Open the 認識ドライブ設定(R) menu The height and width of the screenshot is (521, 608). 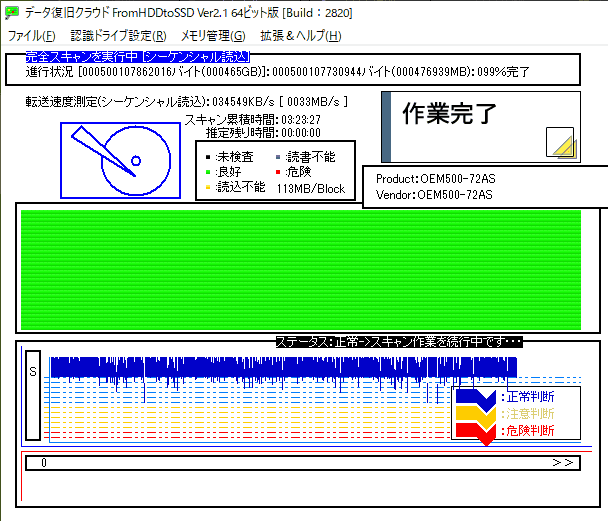(x=118, y=36)
